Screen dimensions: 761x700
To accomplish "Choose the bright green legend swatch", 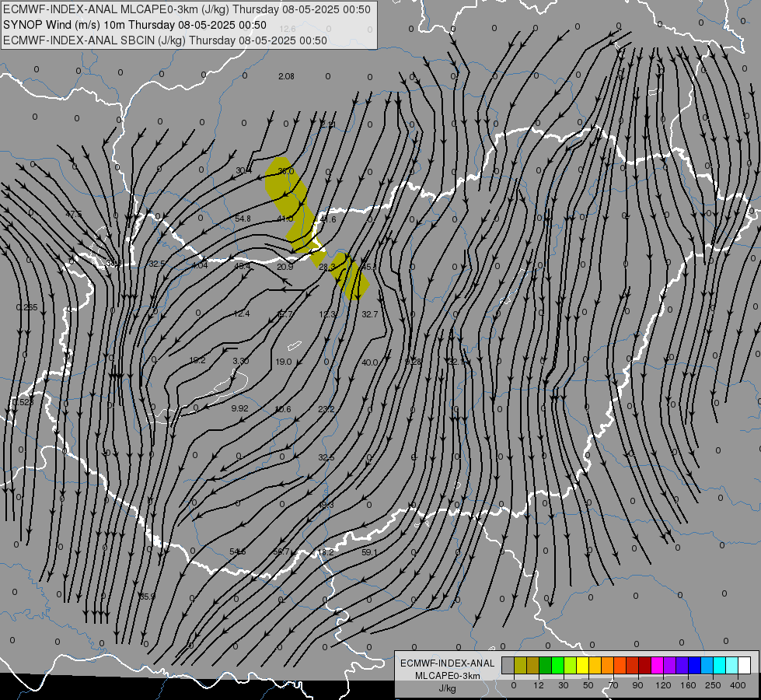I will click(x=557, y=665).
